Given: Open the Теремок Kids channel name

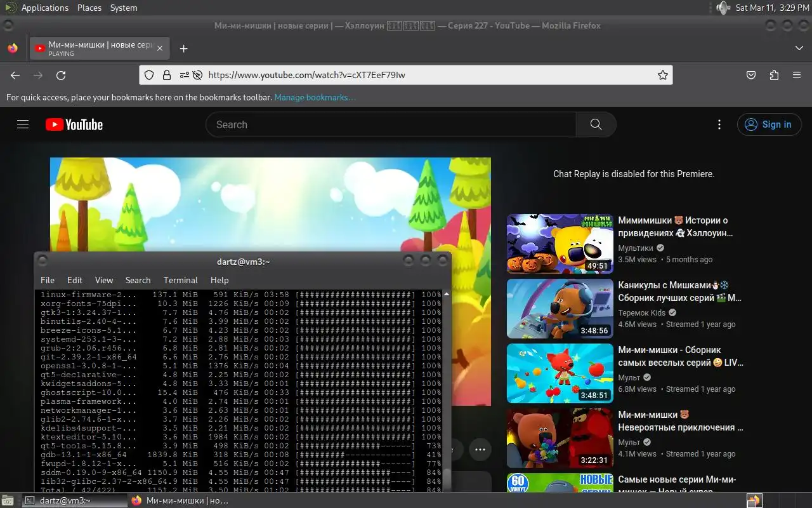Looking at the screenshot, I should [642, 312].
